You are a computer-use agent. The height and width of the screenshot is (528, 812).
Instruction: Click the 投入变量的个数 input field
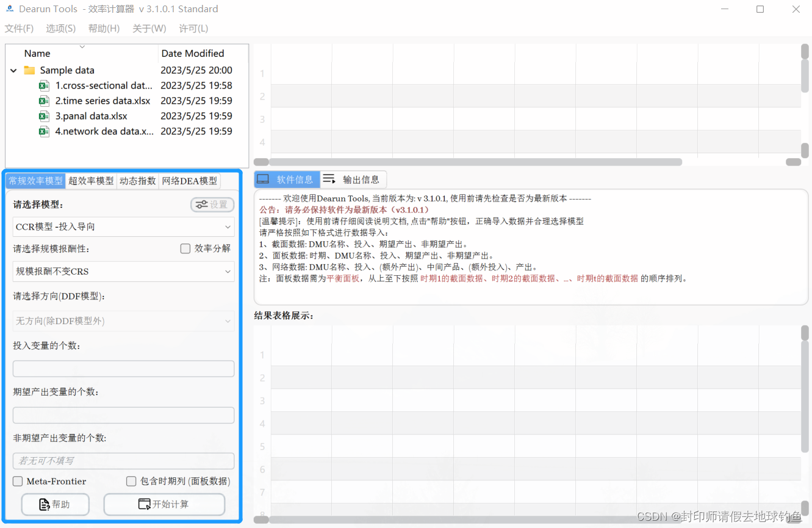[x=123, y=368]
